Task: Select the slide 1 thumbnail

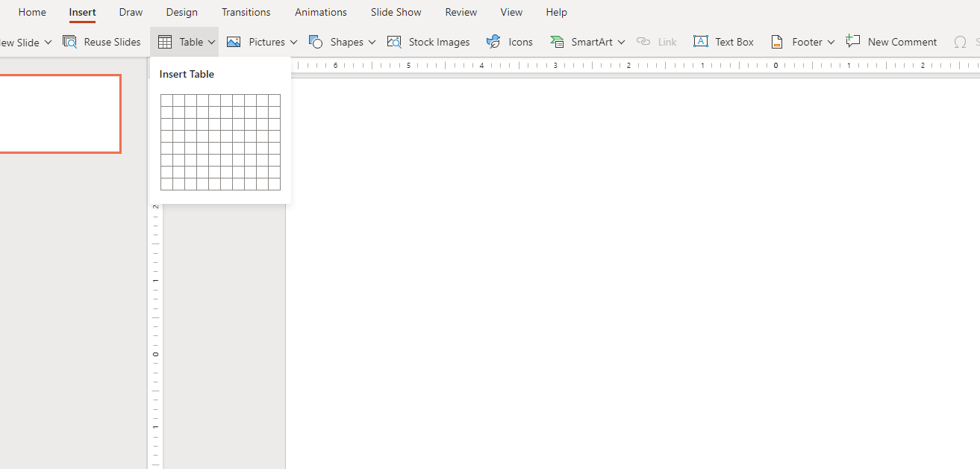Action: point(60,114)
